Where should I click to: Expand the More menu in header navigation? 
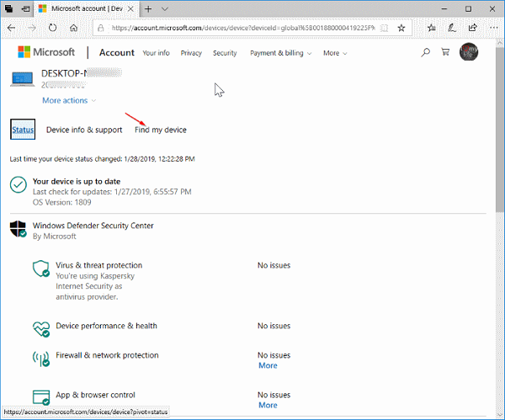(334, 53)
